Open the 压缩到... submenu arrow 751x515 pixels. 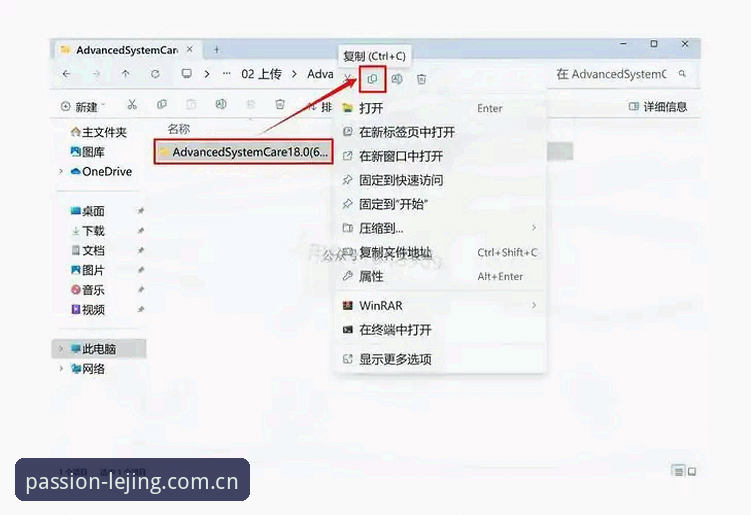[534, 228]
